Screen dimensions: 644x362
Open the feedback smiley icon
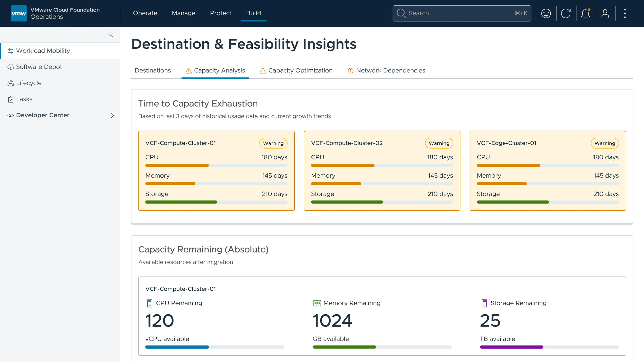pyautogui.click(x=546, y=13)
